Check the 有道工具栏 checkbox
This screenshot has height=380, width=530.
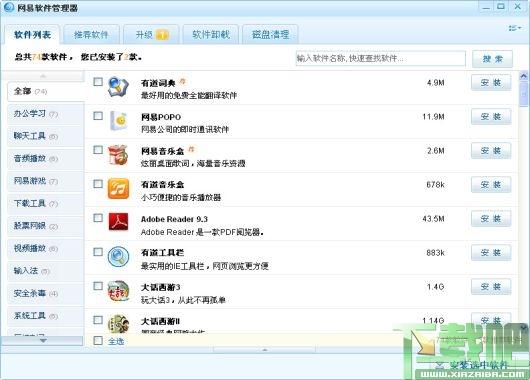(98, 252)
